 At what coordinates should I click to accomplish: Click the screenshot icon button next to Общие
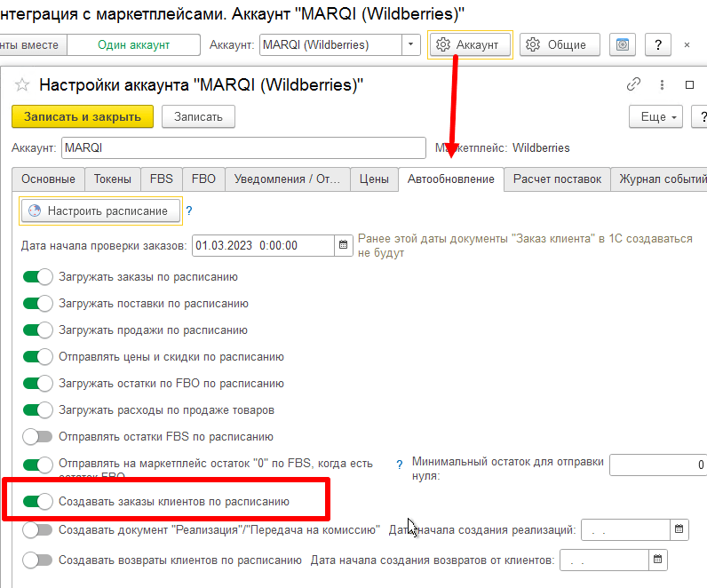point(624,44)
